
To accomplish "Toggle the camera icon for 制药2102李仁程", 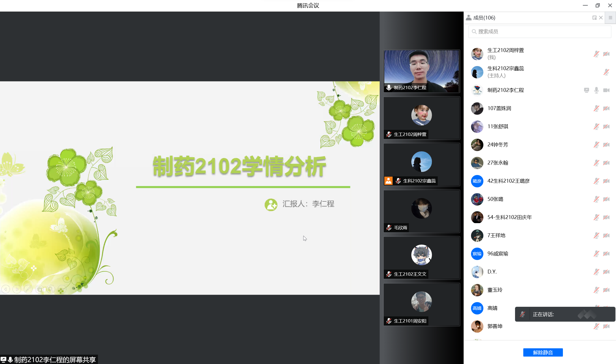I will pyautogui.click(x=606, y=90).
